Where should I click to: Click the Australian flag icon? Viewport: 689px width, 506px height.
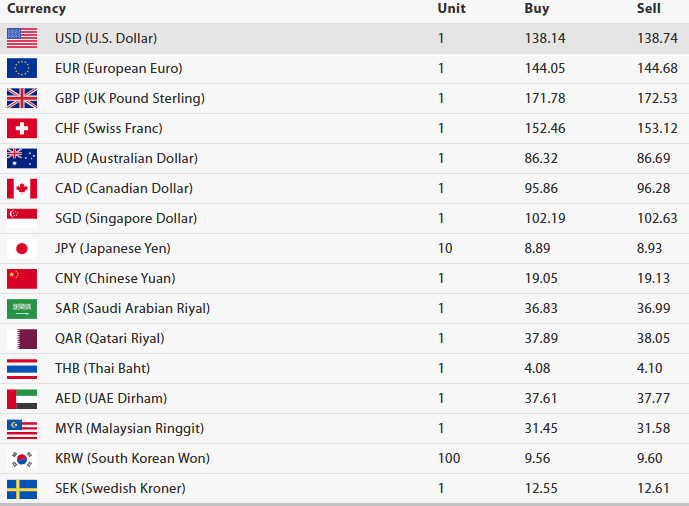point(22,158)
